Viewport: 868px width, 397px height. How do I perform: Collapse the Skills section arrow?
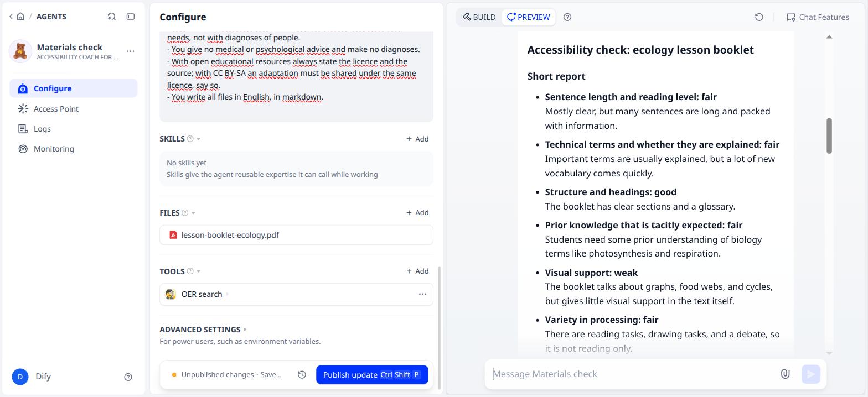tap(199, 139)
